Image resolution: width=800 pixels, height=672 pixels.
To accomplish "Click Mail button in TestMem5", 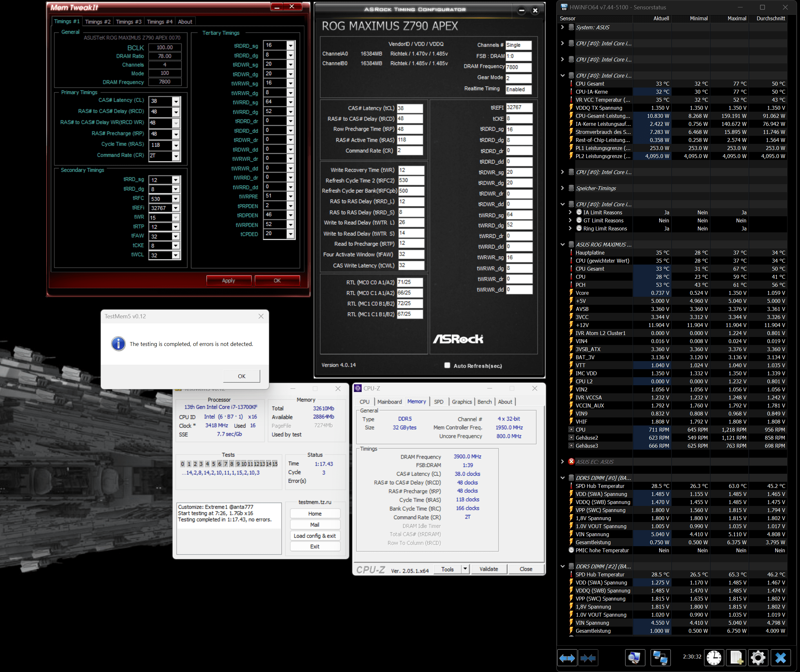I will pyautogui.click(x=315, y=525).
